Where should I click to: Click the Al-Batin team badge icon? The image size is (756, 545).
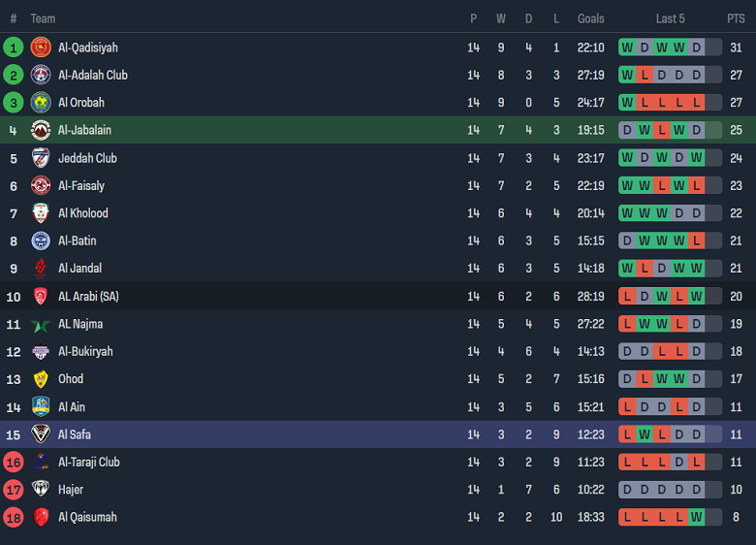click(41, 240)
